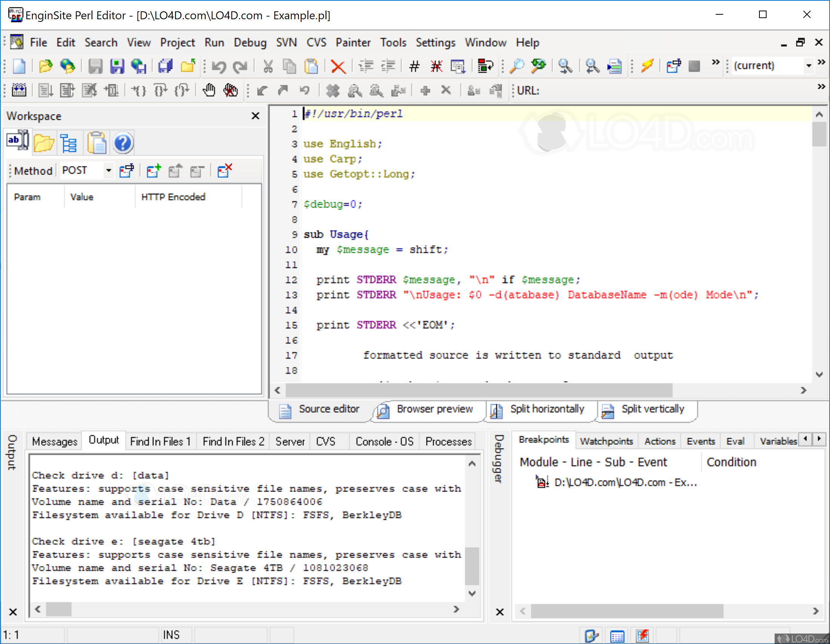Toggle comment with the # icon
The width and height of the screenshot is (830, 644).
[x=414, y=66]
